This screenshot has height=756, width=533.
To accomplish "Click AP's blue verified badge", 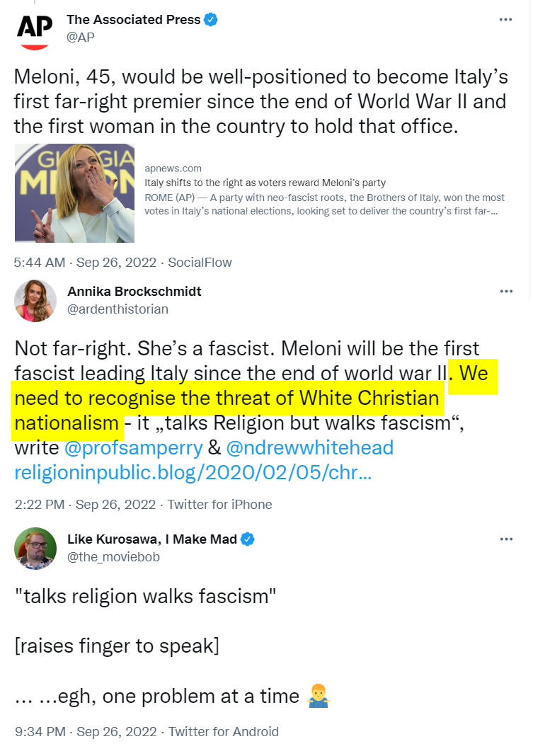I will point(211,20).
